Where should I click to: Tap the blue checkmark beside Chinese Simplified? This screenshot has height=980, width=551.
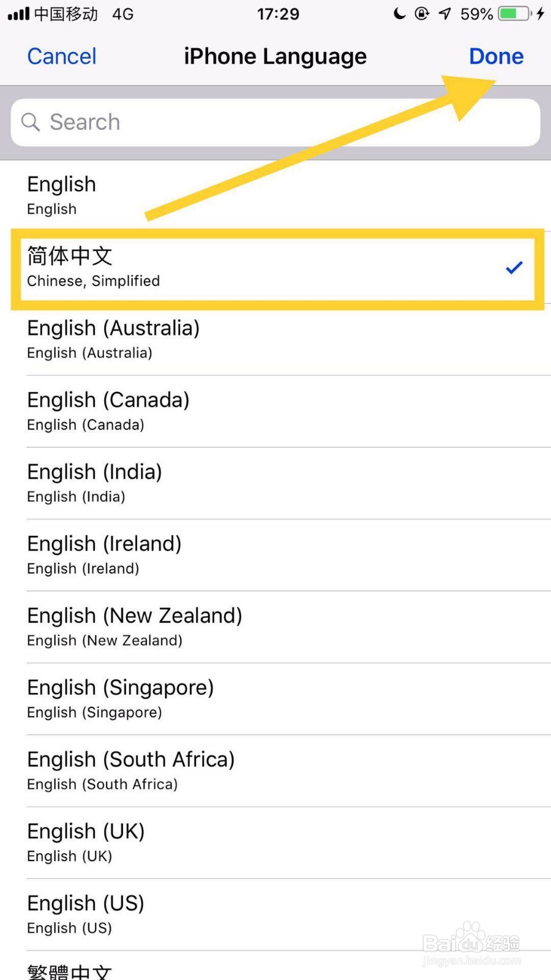(514, 268)
